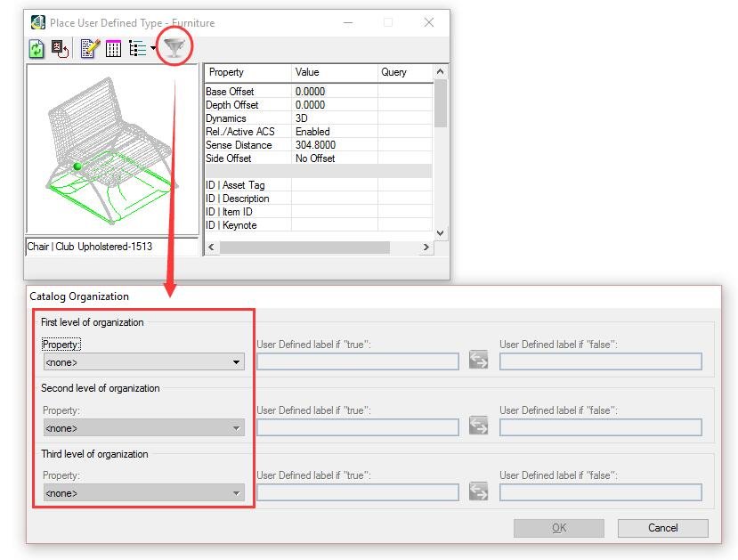The image size is (738, 560).
Task: Click the red match properties icon
Action: tap(61, 48)
